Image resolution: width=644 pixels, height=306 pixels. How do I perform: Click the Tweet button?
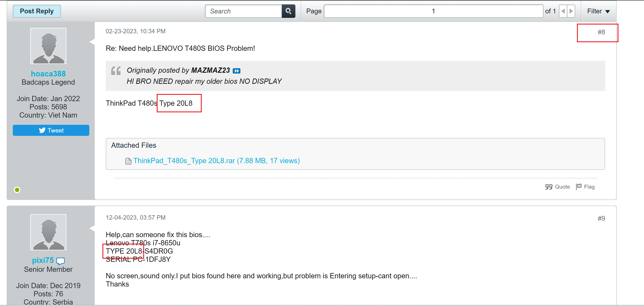(51, 130)
